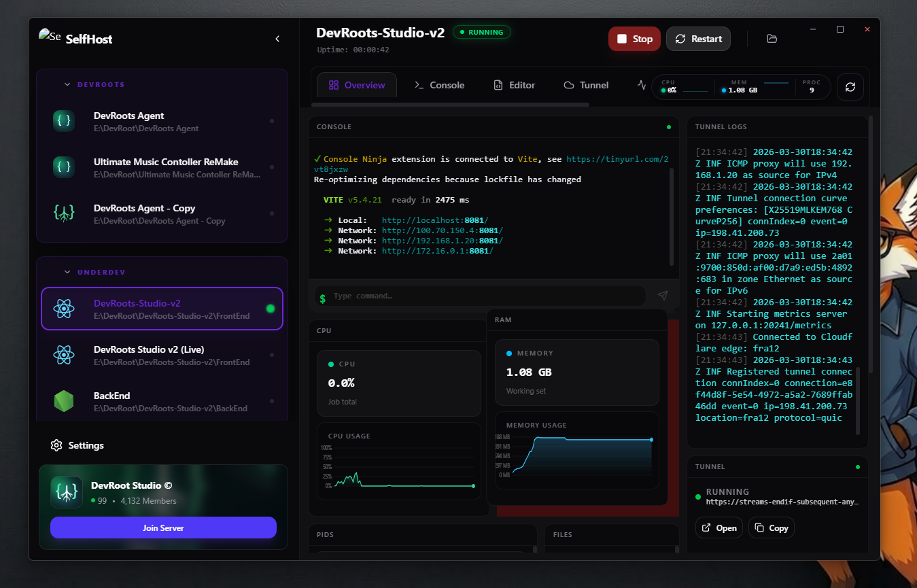This screenshot has height=588, width=917.
Task: Click the DevRoots Agent curly-brace icon
Action: 64,121
